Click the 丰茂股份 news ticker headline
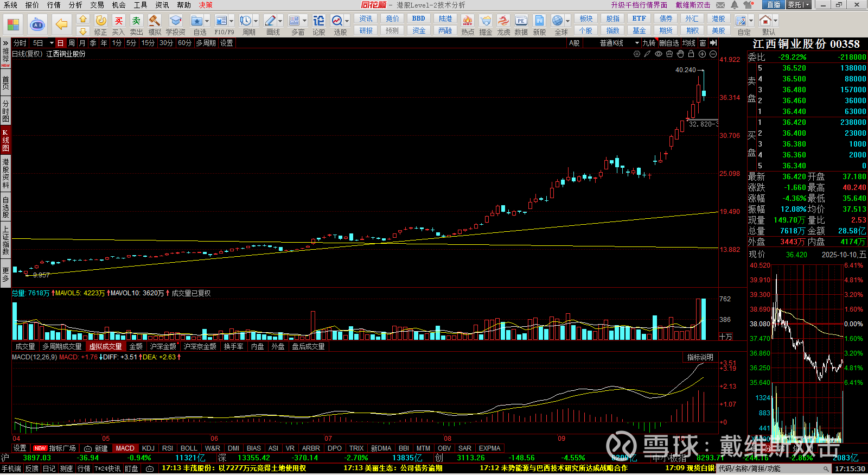 pos(234,468)
